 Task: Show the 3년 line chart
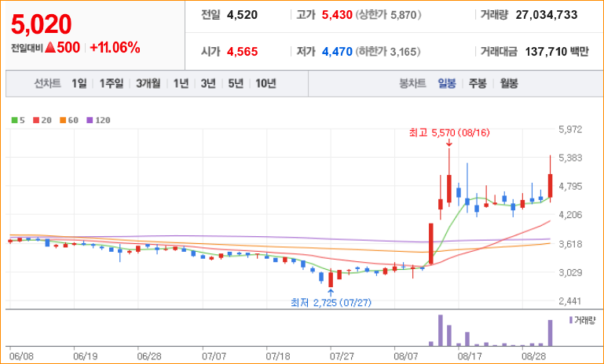[x=208, y=83]
